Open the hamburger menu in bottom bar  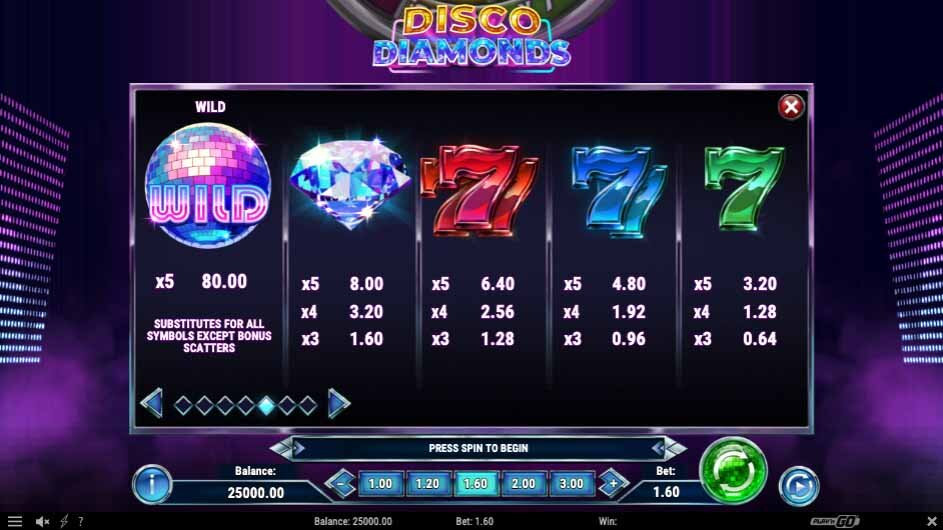(14, 522)
